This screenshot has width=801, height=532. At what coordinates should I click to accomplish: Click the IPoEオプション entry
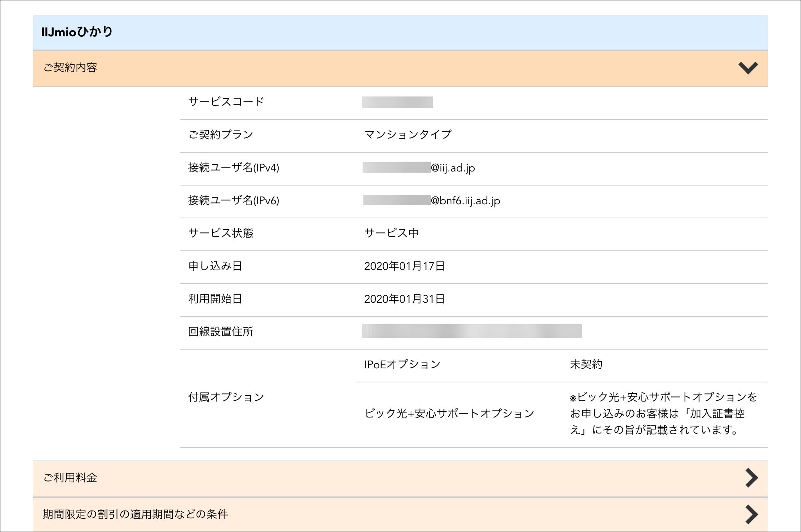coord(402,364)
